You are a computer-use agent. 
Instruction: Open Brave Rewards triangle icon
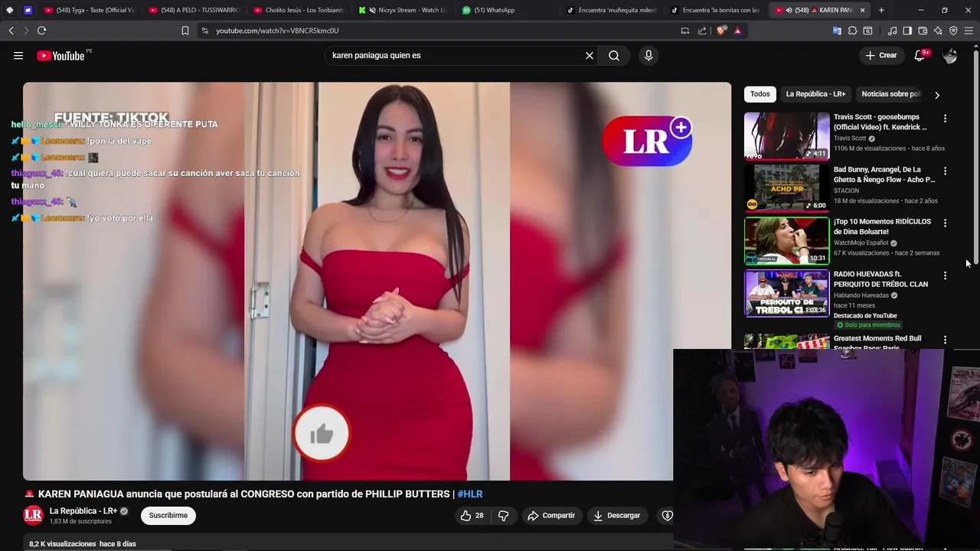click(737, 31)
